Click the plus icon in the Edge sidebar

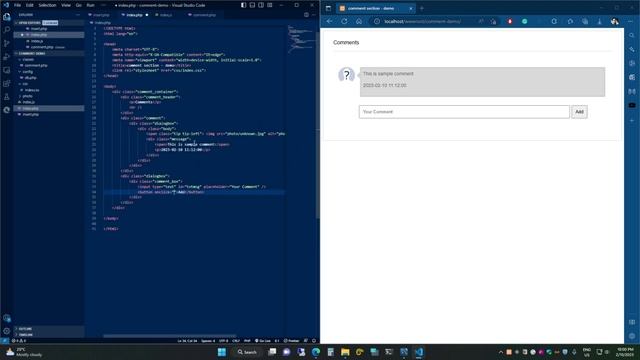point(632,121)
